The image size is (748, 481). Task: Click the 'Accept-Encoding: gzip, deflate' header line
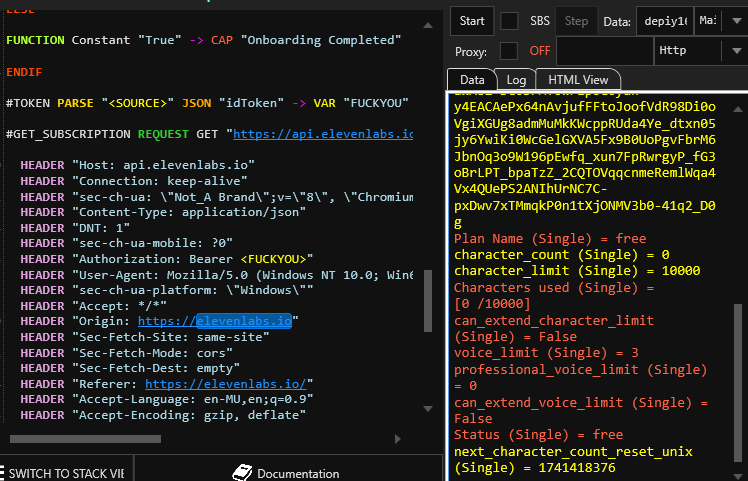pos(163,415)
